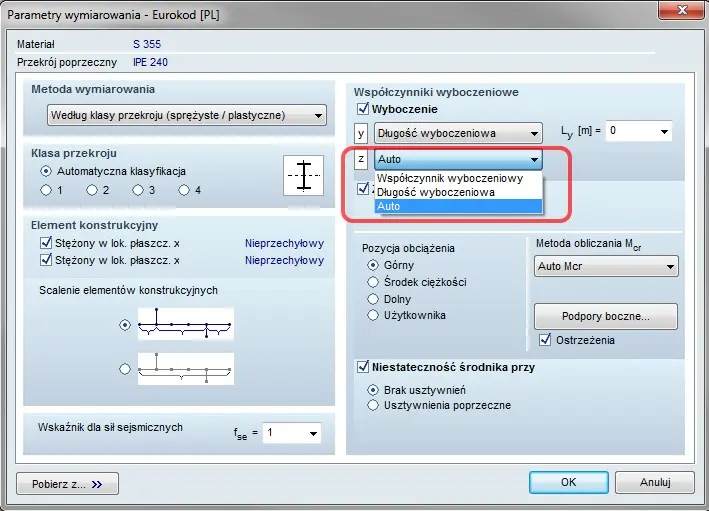Click the I-beam cross-section class icon
The width and height of the screenshot is (709, 511).
[303, 175]
